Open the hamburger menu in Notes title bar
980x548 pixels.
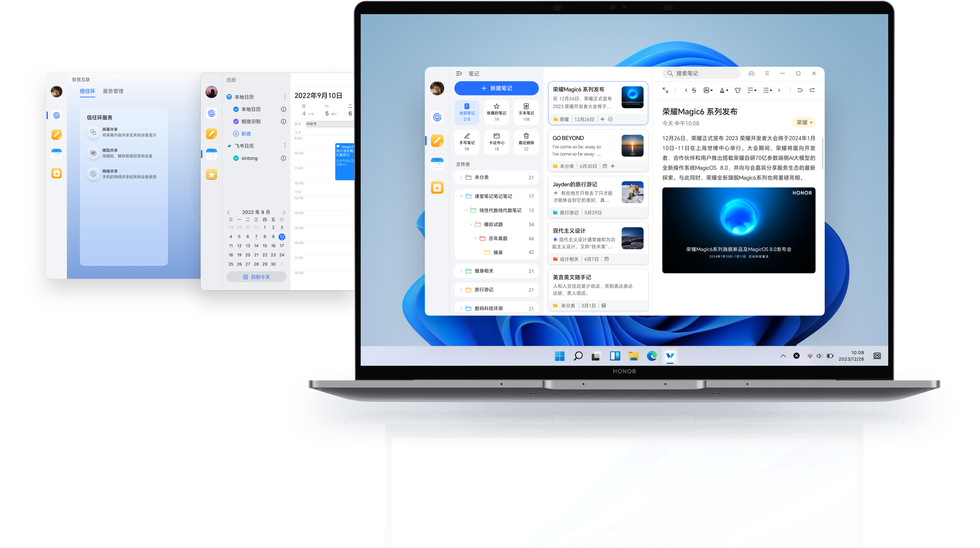767,73
